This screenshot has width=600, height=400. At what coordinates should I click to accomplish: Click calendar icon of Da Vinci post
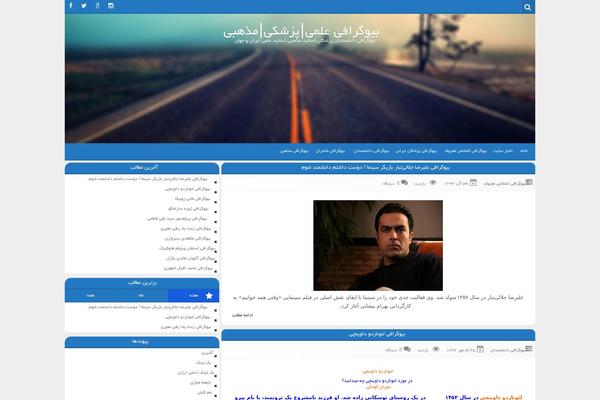[480, 349]
